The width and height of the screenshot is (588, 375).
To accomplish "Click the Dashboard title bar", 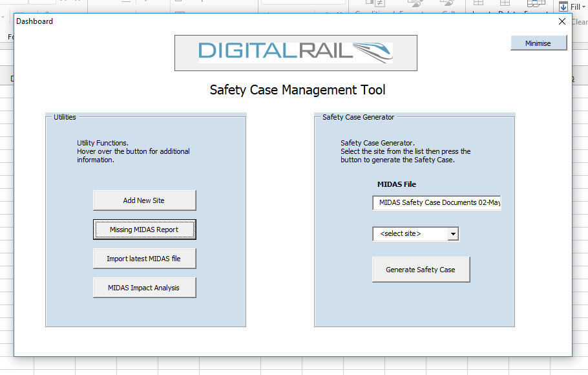I will coord(258,21).
